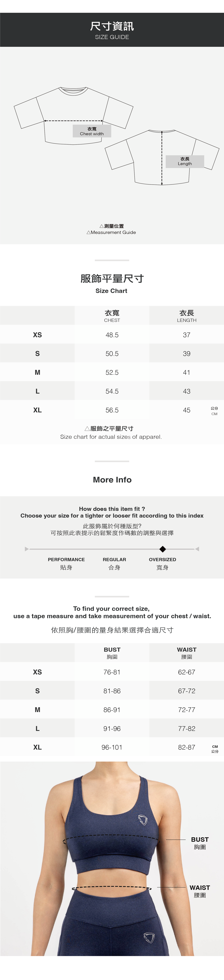Click the WAIST column header in the table
This screenshot has height=980, width=224.
186,653
